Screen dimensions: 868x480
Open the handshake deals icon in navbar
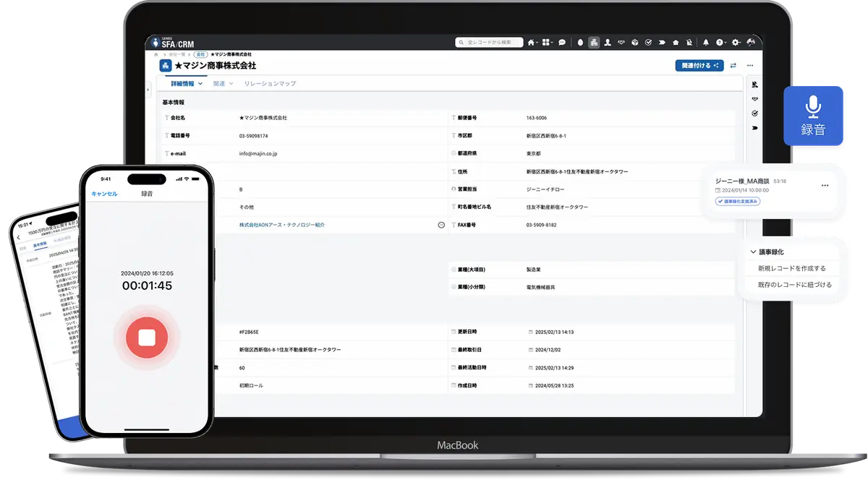point(621,43)
